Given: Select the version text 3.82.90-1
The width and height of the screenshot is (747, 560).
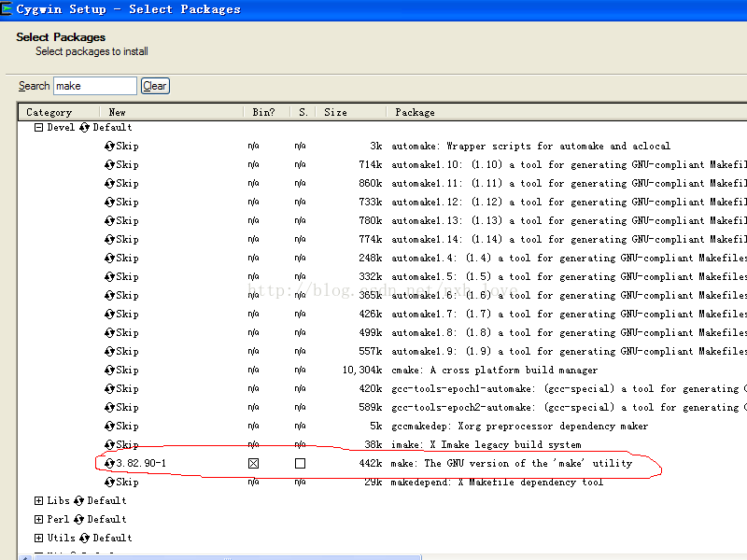Looking at the screenshot, I should [x=141, y=463].
